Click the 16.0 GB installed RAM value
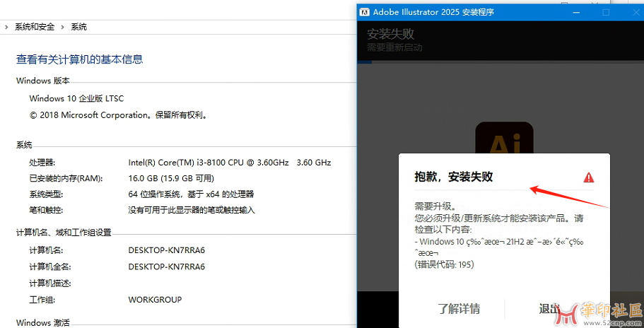 click(x=171, y=178)
